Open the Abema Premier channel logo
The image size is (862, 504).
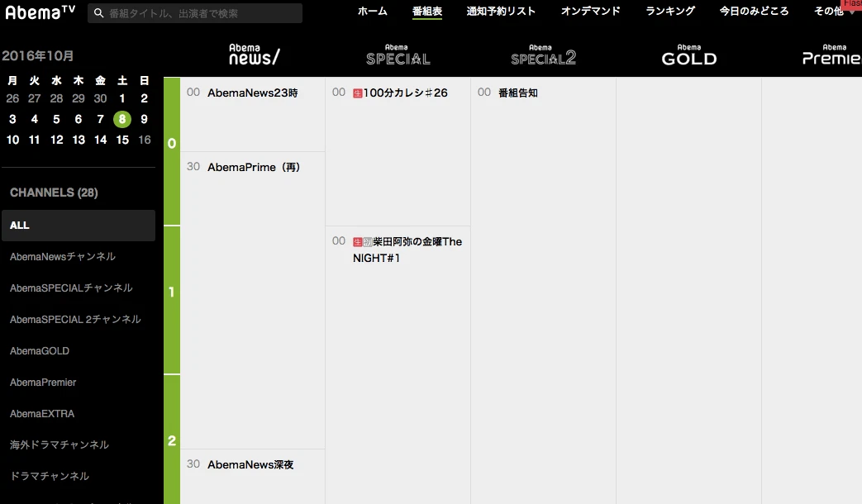831,55
